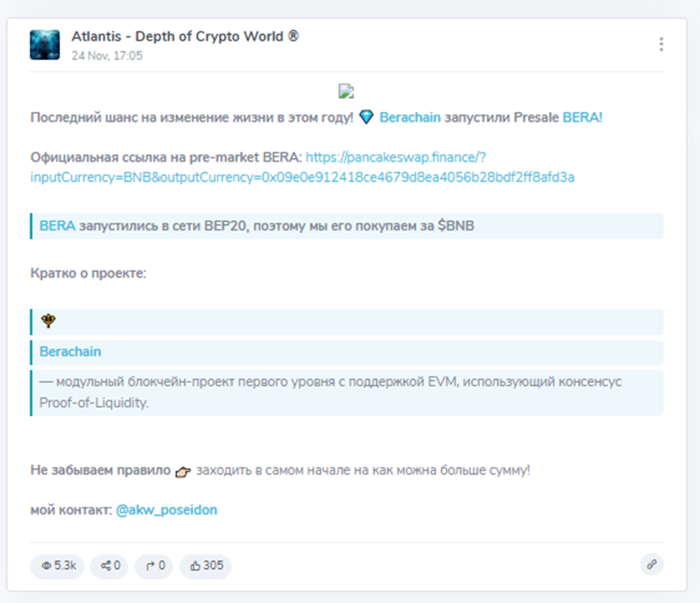Copy the post link with the chain icon
The height and width of the screenshot is (603, 700).
(x=652, y=565)
